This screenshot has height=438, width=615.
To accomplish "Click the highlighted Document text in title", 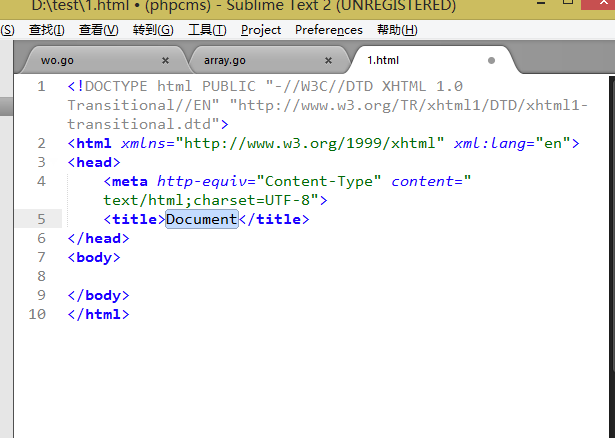I will pyautogui.click(x=201, y=219).
